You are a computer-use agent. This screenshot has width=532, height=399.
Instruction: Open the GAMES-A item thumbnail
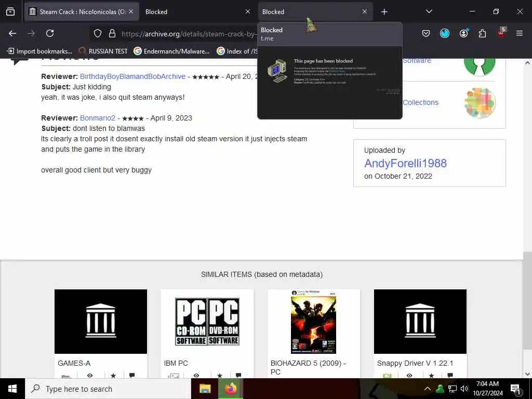click(101, 321)
